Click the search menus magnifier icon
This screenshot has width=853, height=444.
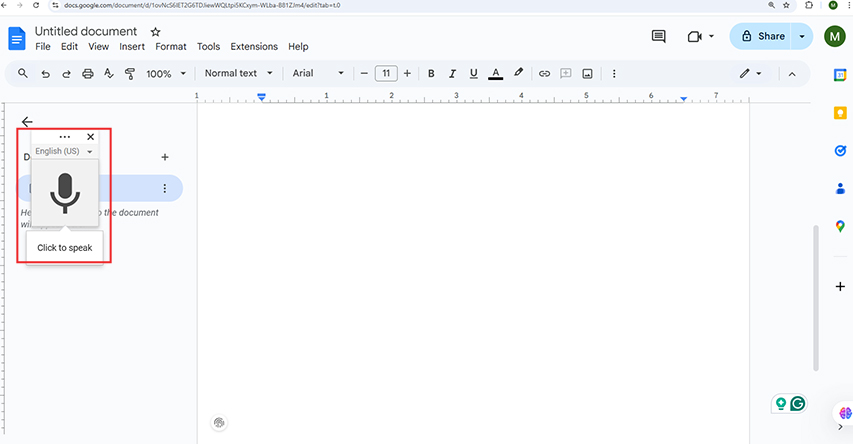[x=22, y=73]
